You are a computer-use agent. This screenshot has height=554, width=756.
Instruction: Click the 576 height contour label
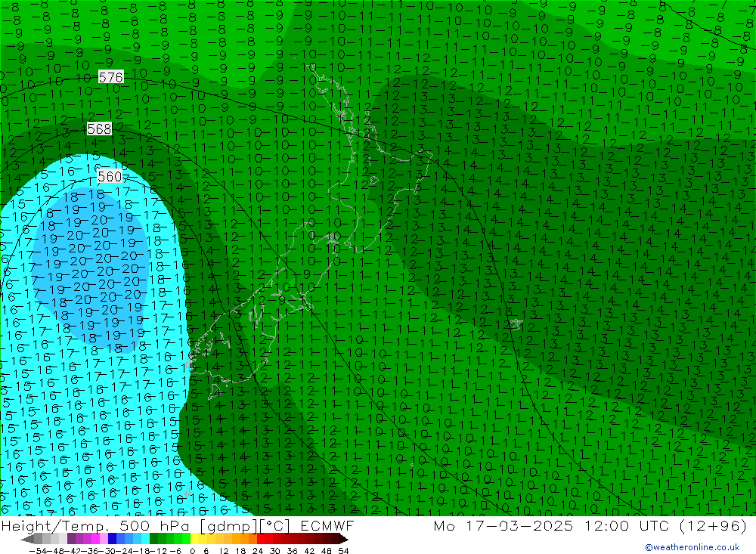pyautogui.click(x=111, y=76)
